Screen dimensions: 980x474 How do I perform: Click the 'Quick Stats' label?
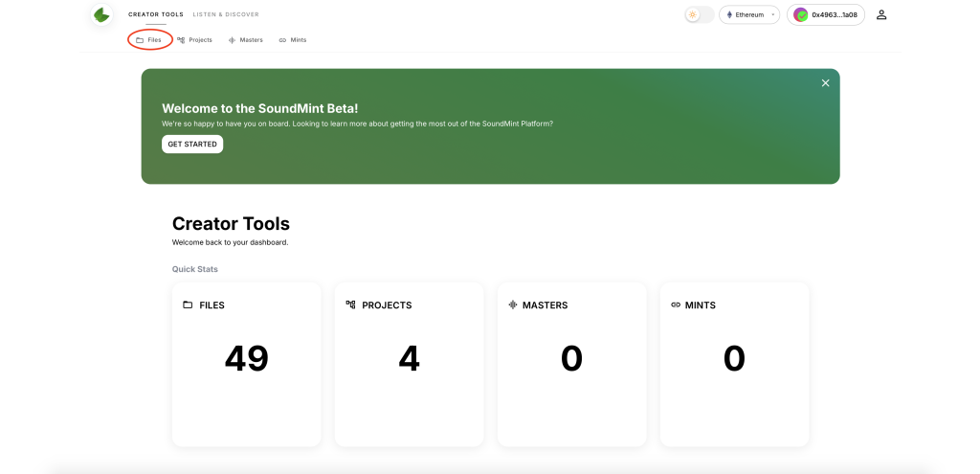(195, 269)
